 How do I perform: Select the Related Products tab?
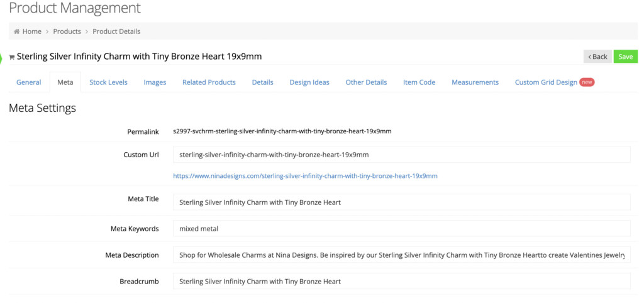tap(209, 82)
